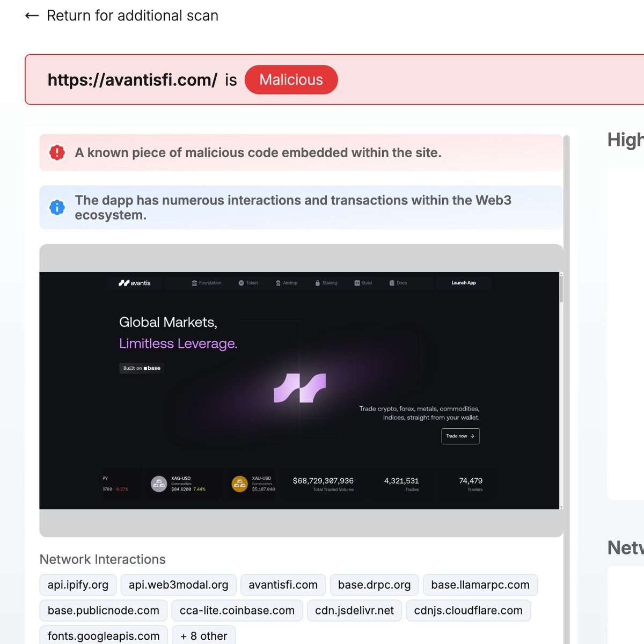This screenshot has width=644, height=644.
Task: Click the 4,321,531 trades figure
Action: pos(401,481)
